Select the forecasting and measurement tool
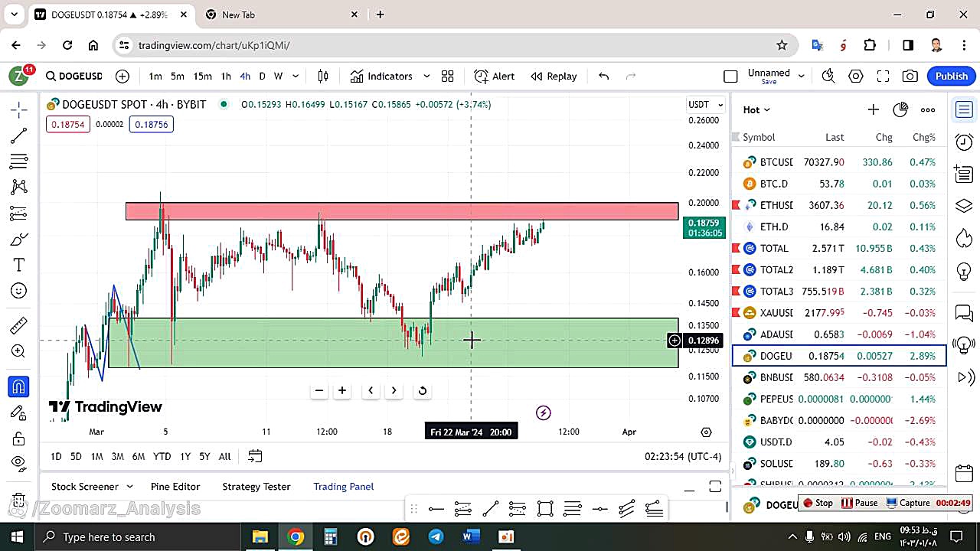The width and height of the screenshot is (980, 551). [19, 214]
